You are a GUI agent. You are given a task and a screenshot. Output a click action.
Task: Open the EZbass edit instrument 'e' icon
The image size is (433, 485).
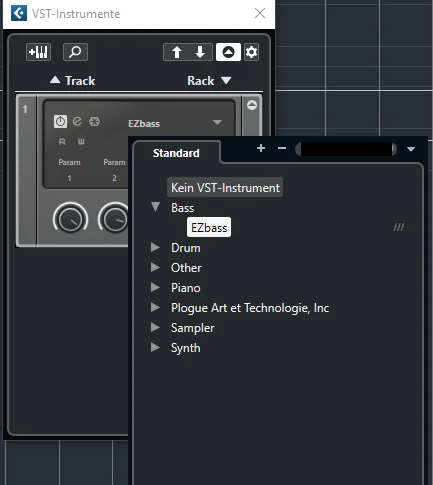click(77, 121)
